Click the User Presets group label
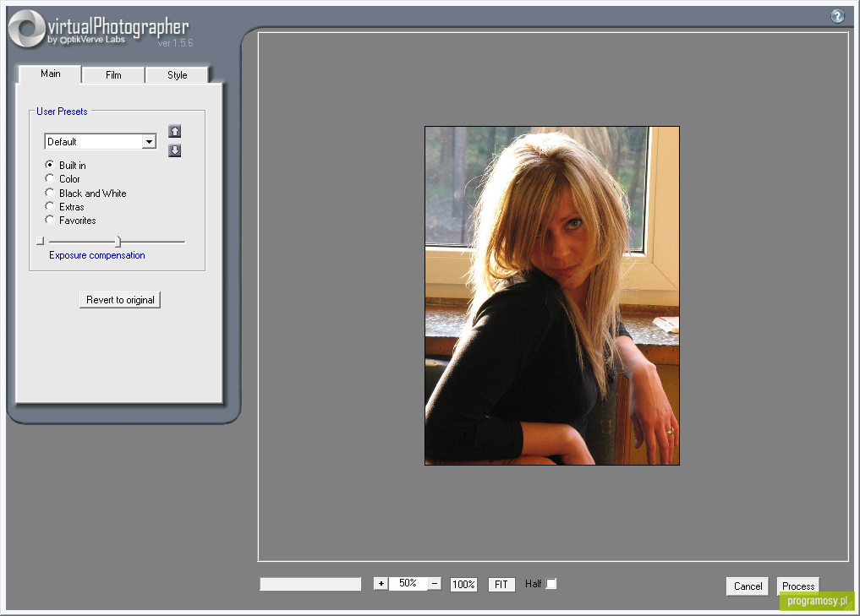 click(x=62, y=112)
